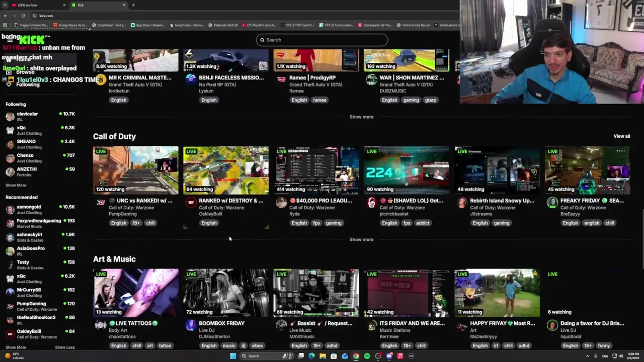Click OakleyBoiii avatar under RANKED w/ DESTROY stream

coord(191,203)
